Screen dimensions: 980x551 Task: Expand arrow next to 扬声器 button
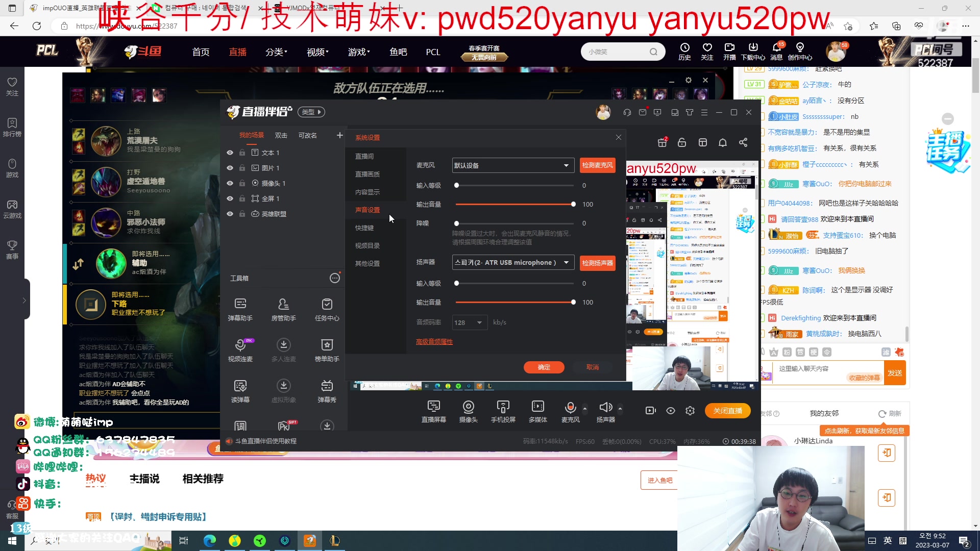620,409
